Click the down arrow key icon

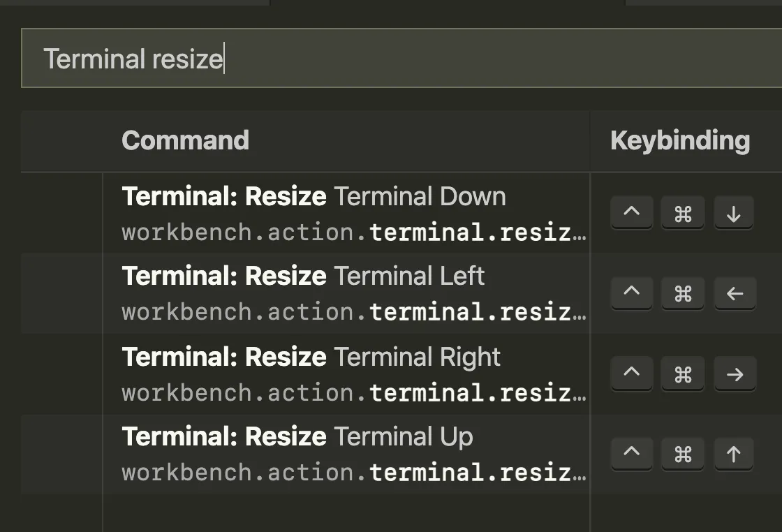734,213
